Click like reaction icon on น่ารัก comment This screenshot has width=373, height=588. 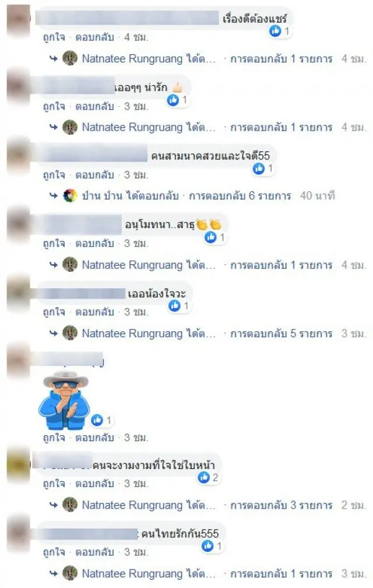[173, 100]
